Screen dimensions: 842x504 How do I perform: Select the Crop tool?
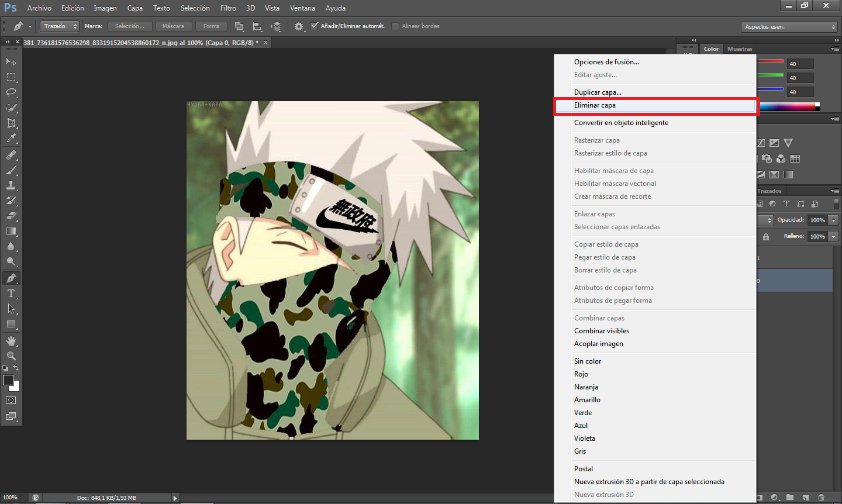[11, 123]
